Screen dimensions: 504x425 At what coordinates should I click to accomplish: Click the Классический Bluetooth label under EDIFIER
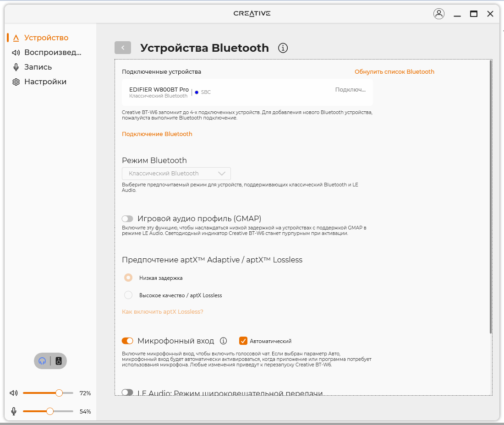158,96
